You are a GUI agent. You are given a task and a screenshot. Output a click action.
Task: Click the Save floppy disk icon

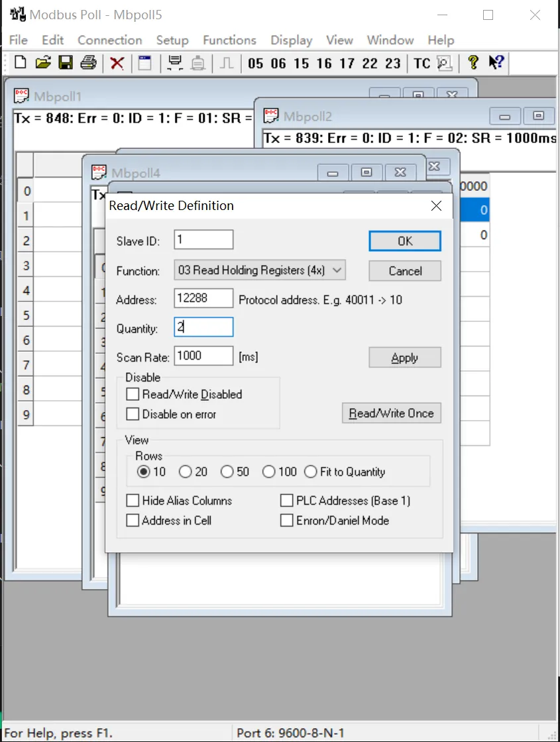point(66,62)
